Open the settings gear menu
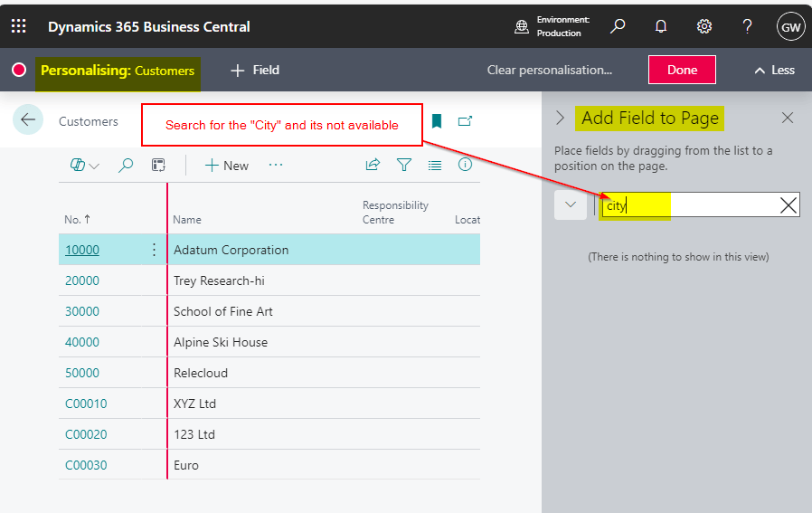Screen dimensions: 812x513 click(704, 26)
